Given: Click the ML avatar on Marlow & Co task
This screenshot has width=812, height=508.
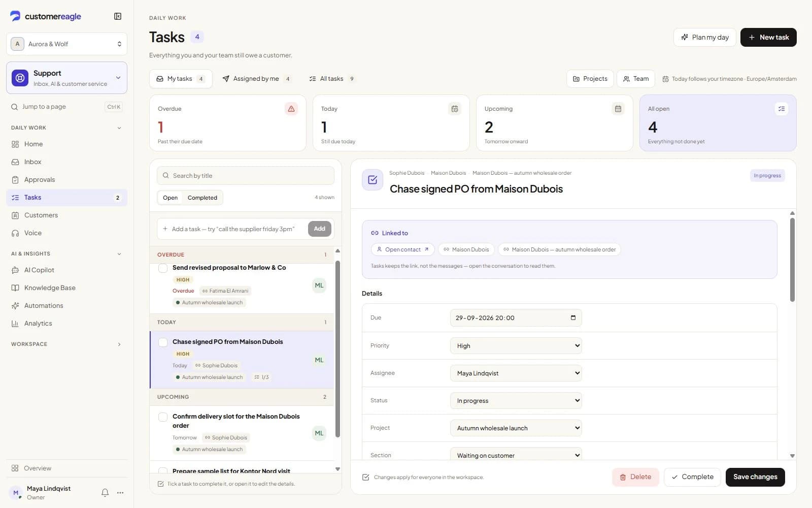Looking at the screenshot, I should [319, 285].
